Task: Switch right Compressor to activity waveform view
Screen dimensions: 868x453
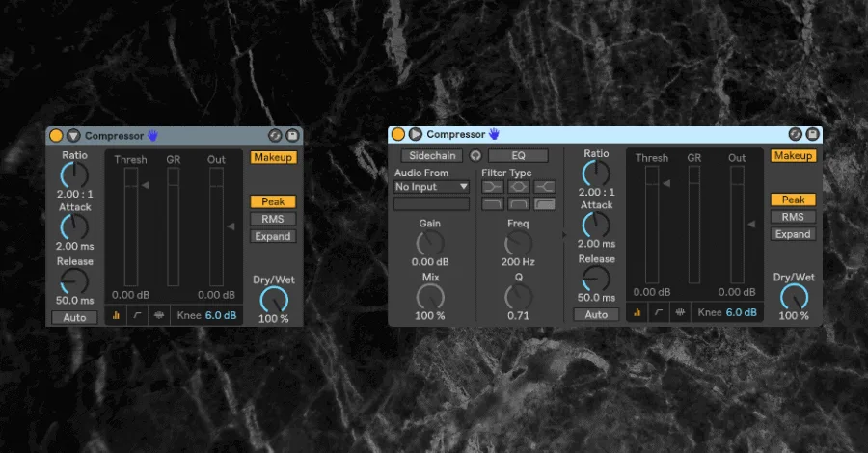Action: tap(680, 312)
